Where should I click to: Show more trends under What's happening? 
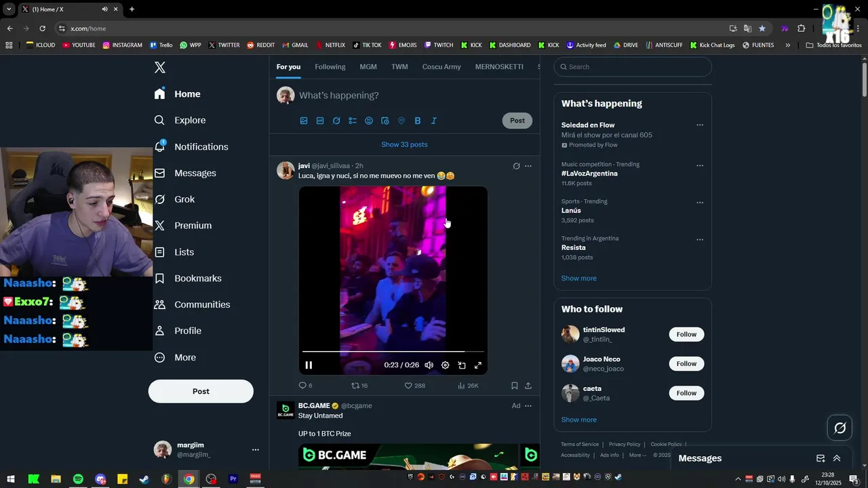[x=579, y=279]
